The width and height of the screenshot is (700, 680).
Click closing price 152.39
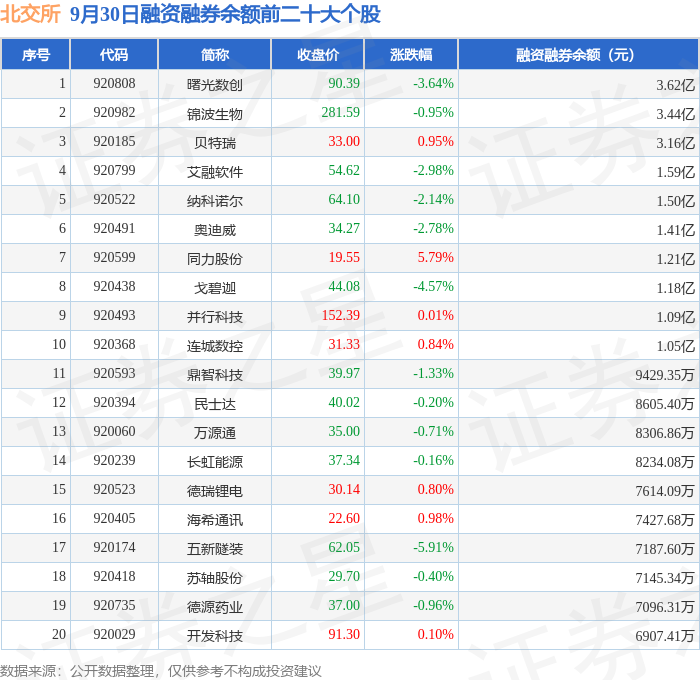341,316
